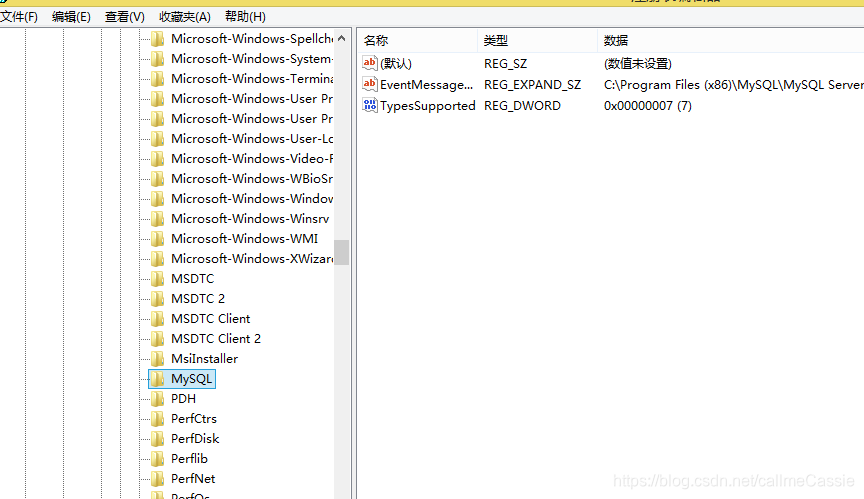Select the EventMessage... value name

[x=426, y=85]
